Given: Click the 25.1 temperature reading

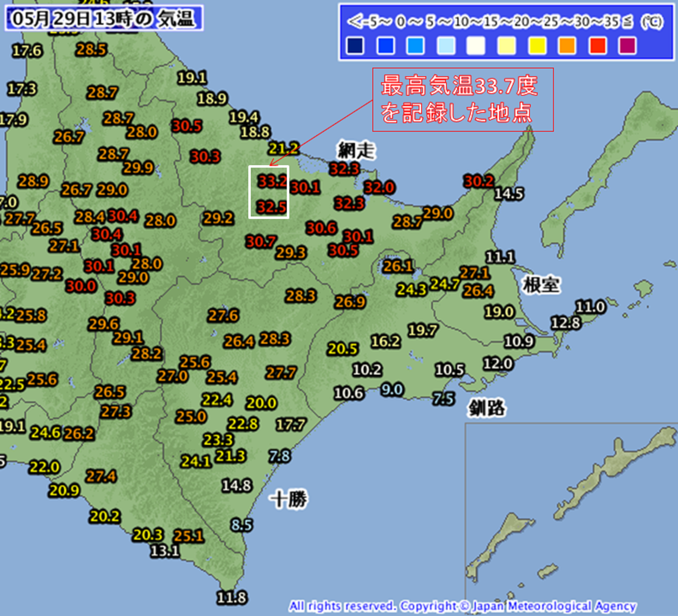Looking at the screenshot, I should (x=189, y=536).
